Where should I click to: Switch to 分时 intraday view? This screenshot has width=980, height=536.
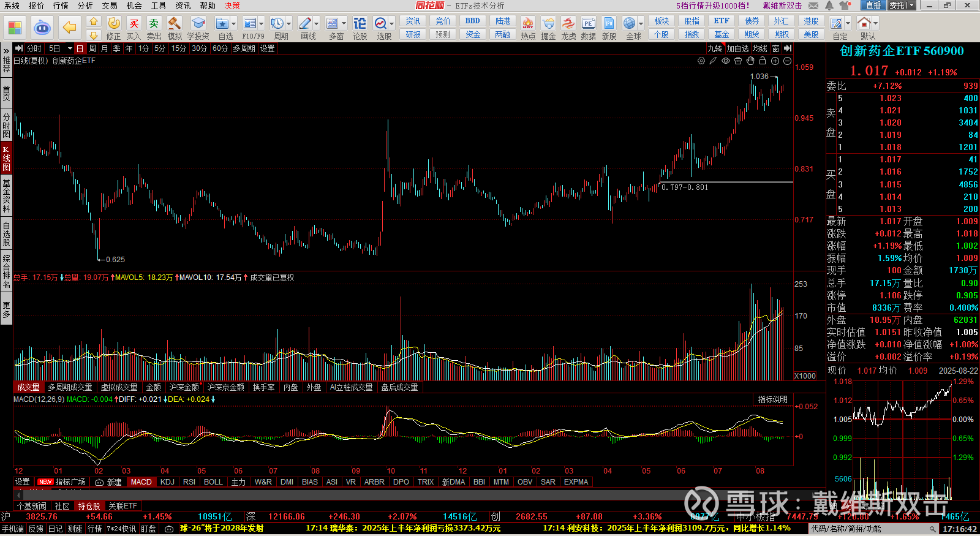[x=34, y=48]
